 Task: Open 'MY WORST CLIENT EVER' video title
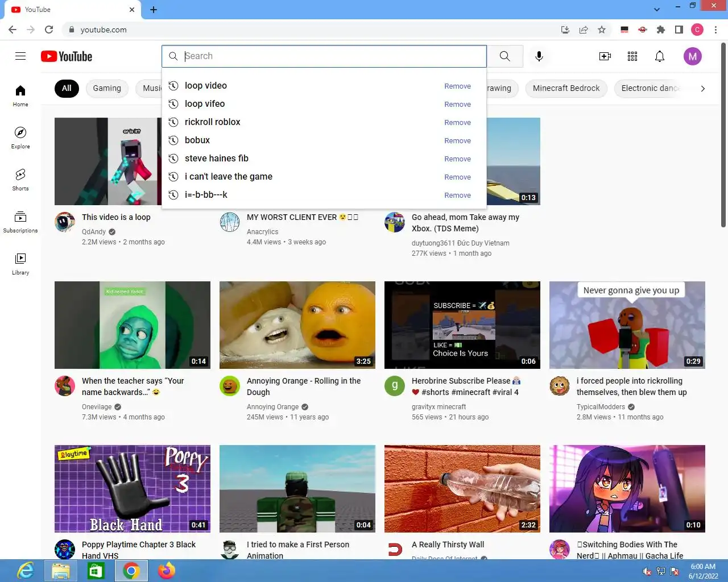[x=303, y=217]
